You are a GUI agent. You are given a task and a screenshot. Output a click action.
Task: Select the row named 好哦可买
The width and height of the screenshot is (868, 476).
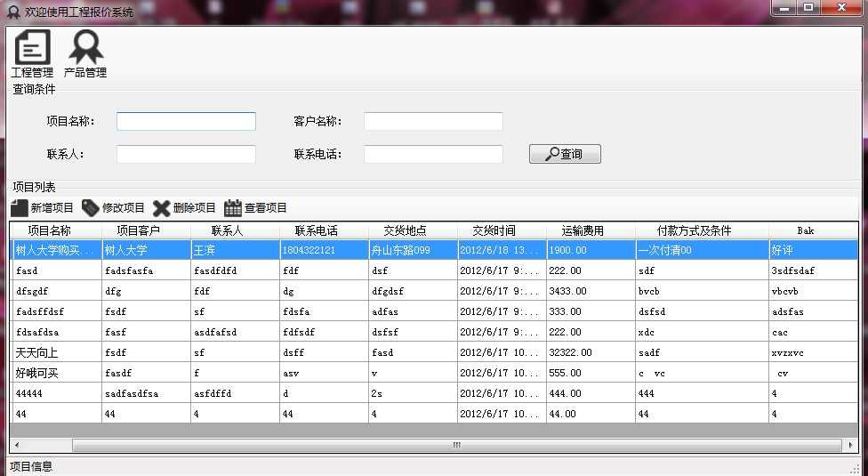coord(434,373)
